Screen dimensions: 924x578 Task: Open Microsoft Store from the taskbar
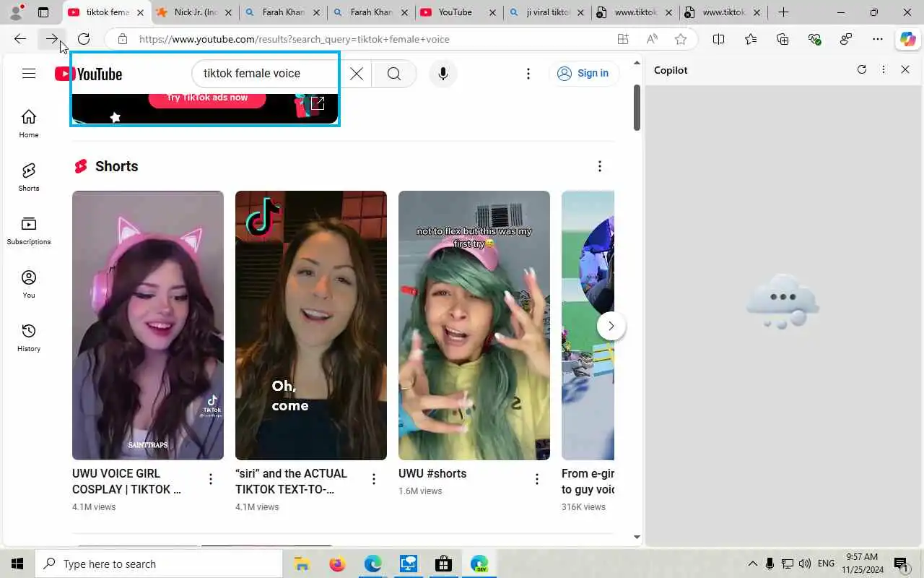pos(443,564)
